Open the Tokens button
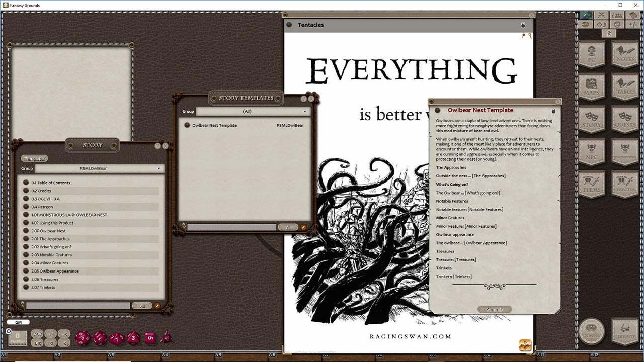Image resolution: width=644 pixels, height=362 pixels. (x=592, y=331)
